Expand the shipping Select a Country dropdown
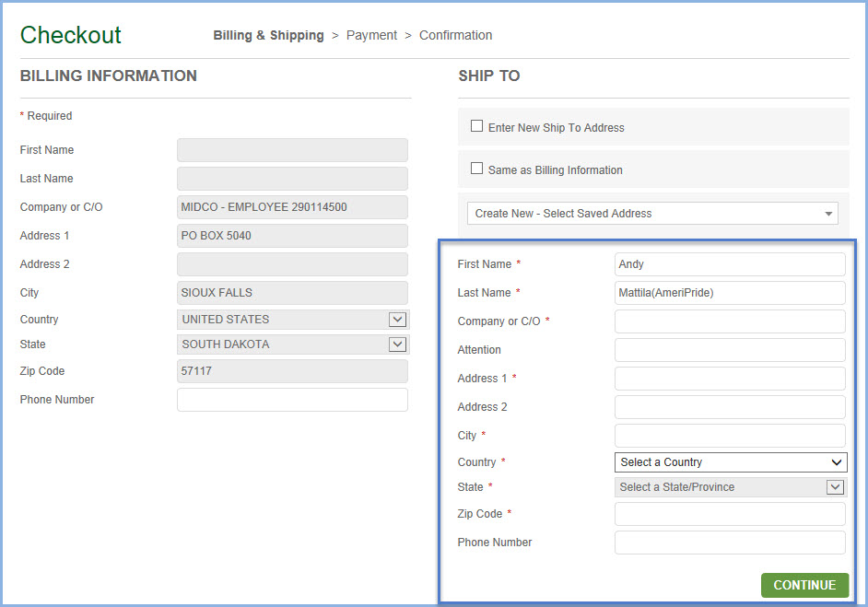868x607 pixels. click(730, 462)
